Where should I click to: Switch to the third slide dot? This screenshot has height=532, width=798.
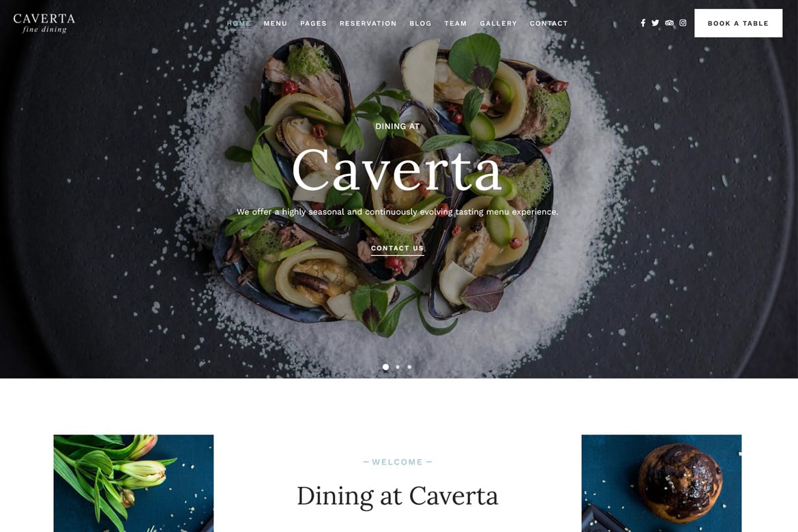pos(409,366)
